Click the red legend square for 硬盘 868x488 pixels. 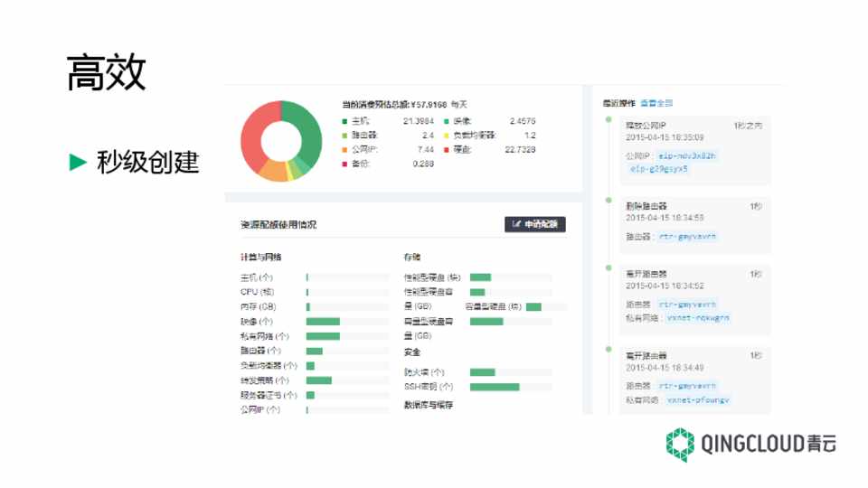coord(446,149)
